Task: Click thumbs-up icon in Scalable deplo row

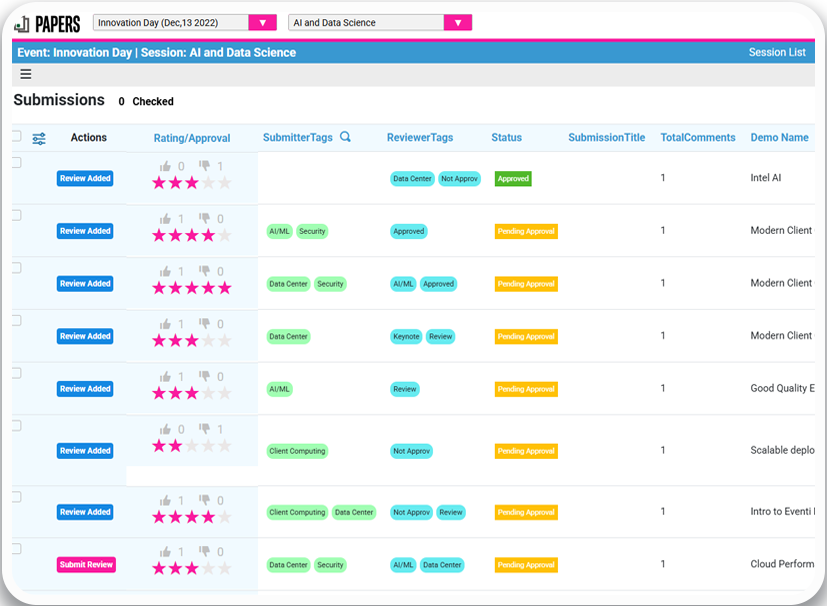Action: tap(166, 430)
